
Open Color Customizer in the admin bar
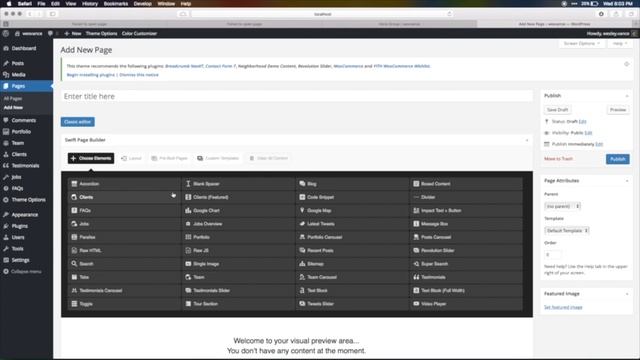[139, 33]
